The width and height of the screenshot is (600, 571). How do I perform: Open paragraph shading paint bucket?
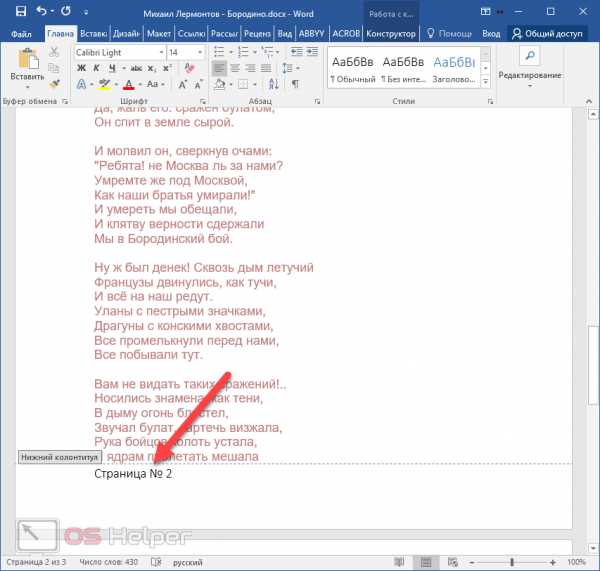pos(219,84)
